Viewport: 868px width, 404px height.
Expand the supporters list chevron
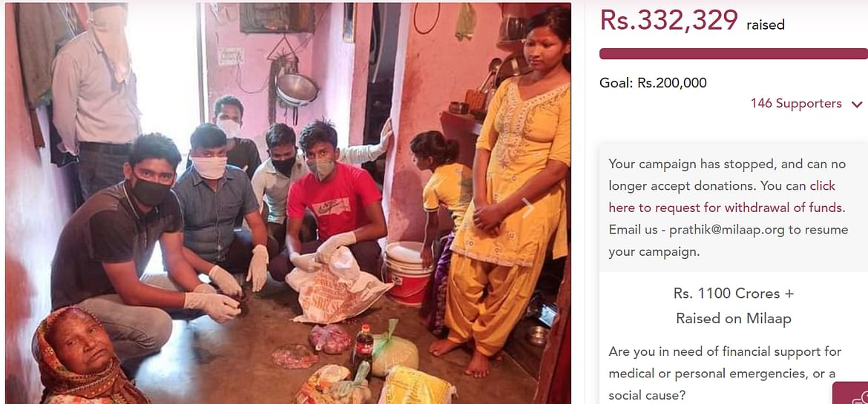point(857,104)
